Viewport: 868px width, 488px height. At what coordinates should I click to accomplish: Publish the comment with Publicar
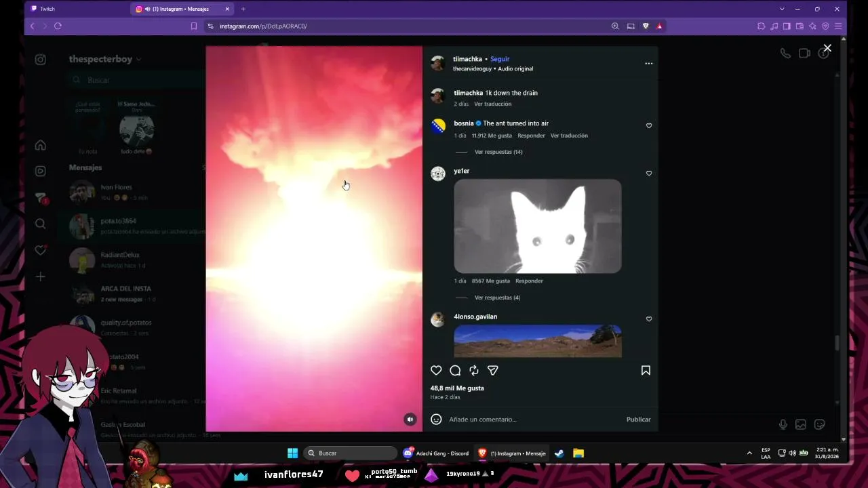tap(638, 420)
